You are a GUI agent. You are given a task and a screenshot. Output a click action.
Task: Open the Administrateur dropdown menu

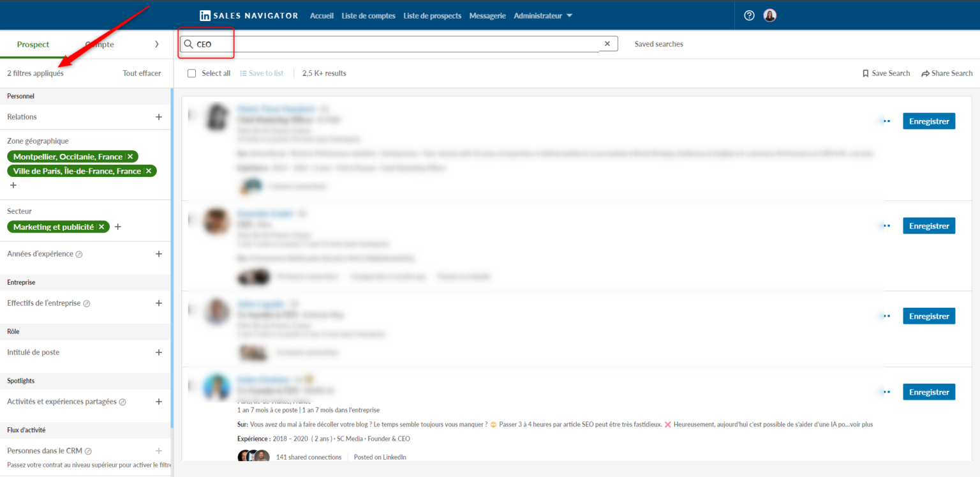tap(543, 15)
